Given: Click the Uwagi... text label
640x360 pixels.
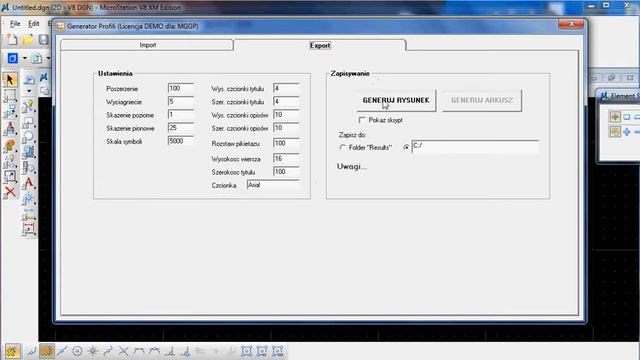Looking at the screenshot, I should click(351, 167).
